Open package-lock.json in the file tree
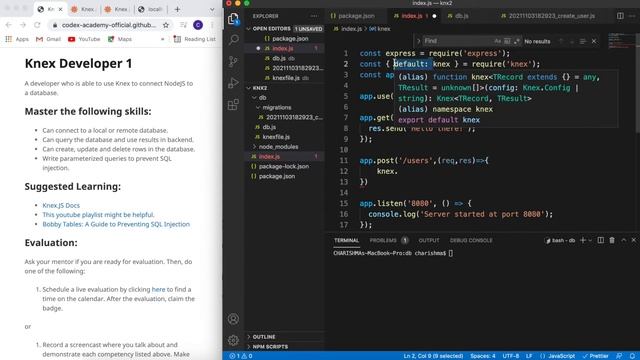Screen dimensions: 640x360 [284, 166]
